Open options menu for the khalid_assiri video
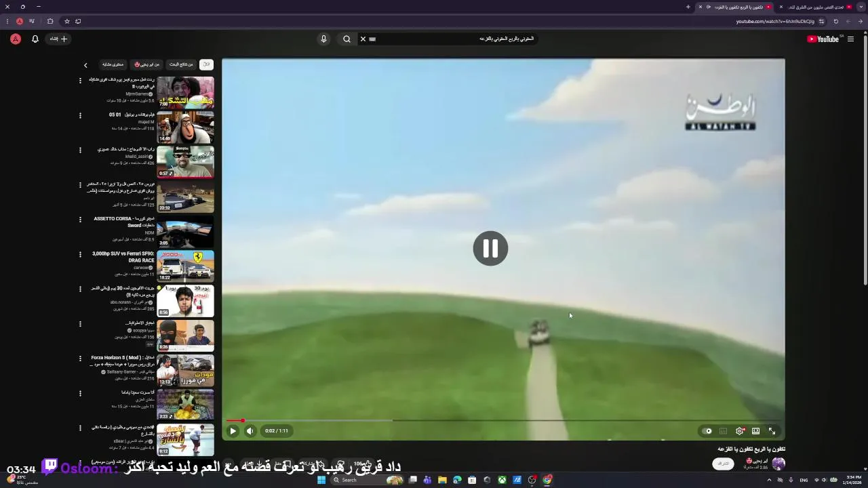868x488 pixels. [80, 150]
